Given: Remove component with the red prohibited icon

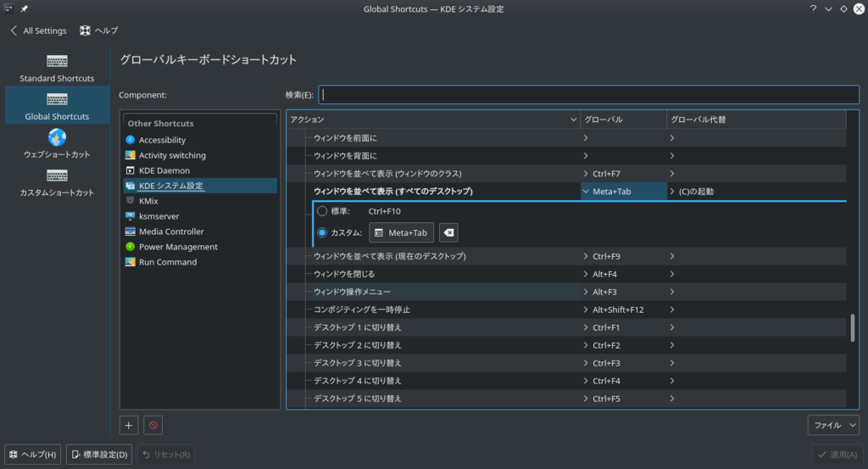Looking at the screenshot, I should coord(153,425).
